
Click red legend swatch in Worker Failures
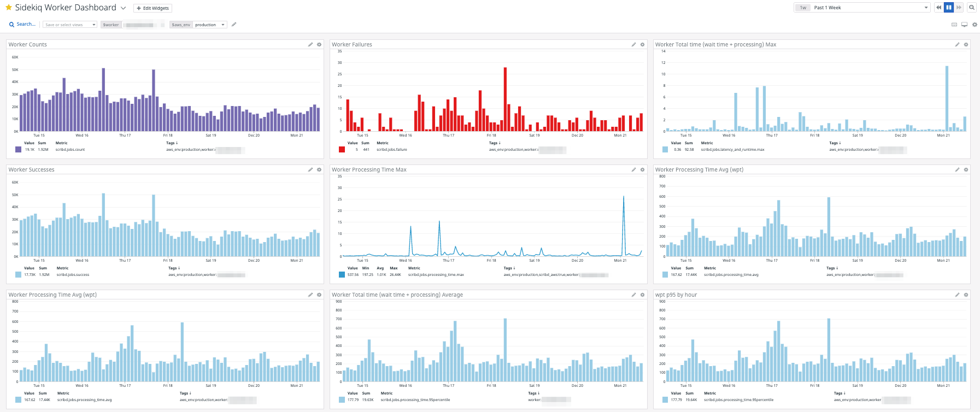click(342, 150)
